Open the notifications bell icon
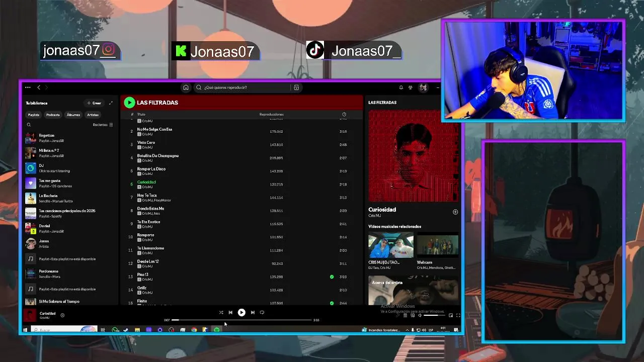The image size is (644, 362). point(401,87)
